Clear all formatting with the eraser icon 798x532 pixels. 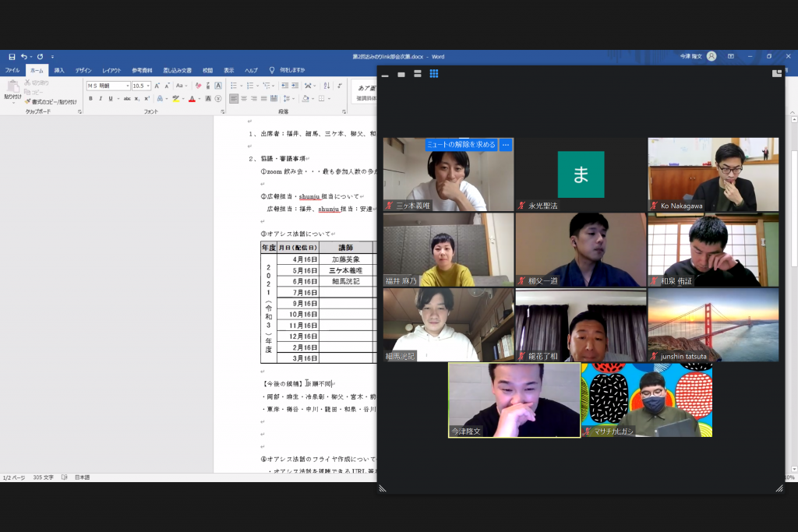click(x=198, y=86)
